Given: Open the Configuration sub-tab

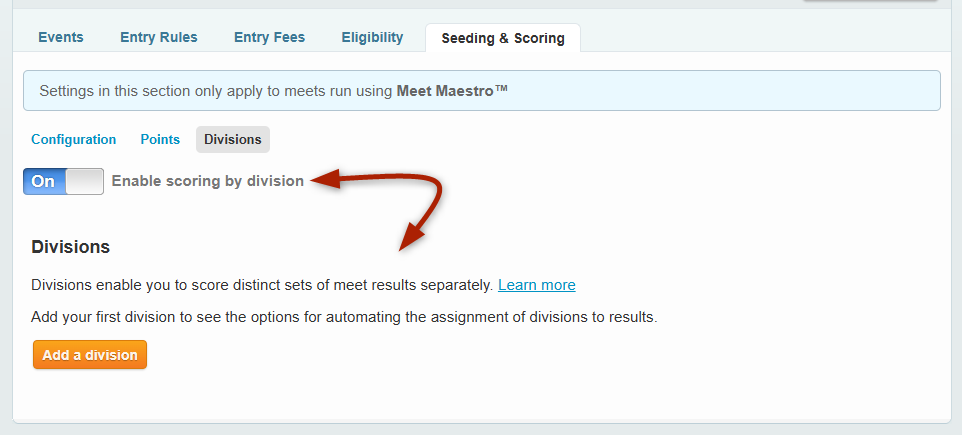Looking at the screenshot, I should (x=74, y=140).
